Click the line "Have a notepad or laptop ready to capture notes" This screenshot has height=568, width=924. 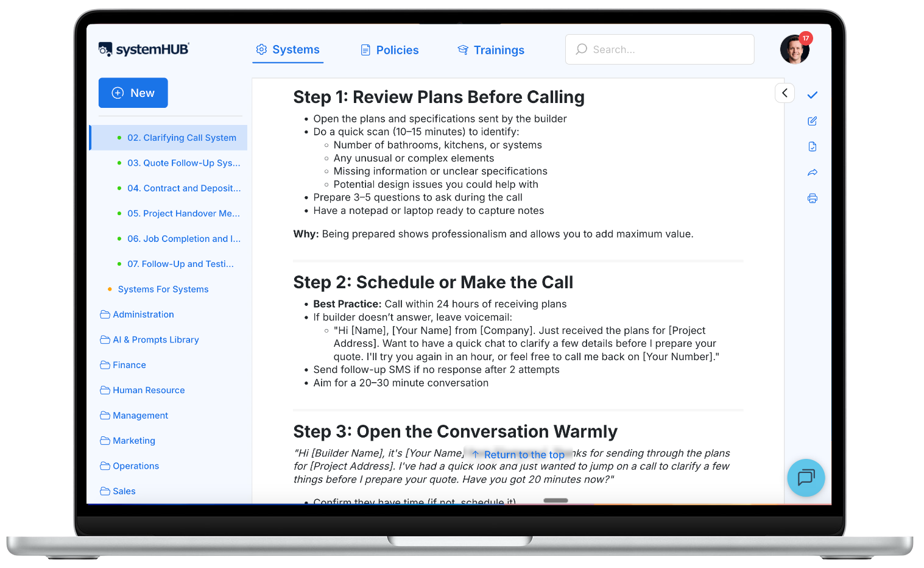[x=429, y=211]
